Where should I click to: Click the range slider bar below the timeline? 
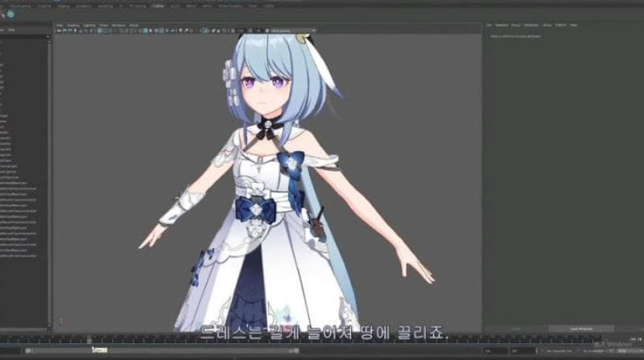(x=162, y=350)
